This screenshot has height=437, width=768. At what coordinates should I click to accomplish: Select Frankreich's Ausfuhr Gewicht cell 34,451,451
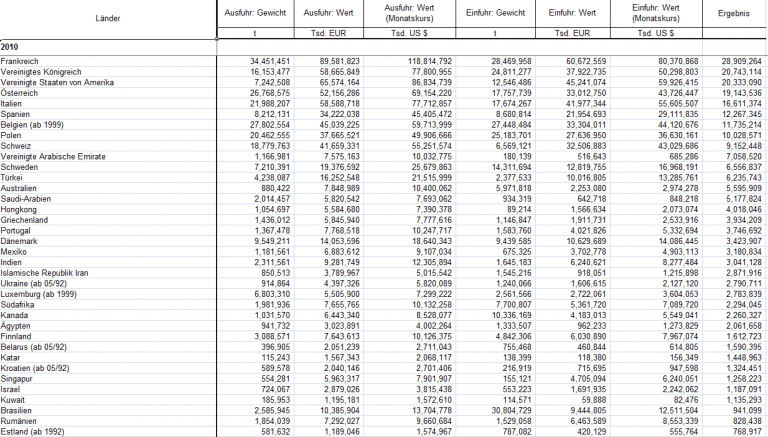[264, 61]
